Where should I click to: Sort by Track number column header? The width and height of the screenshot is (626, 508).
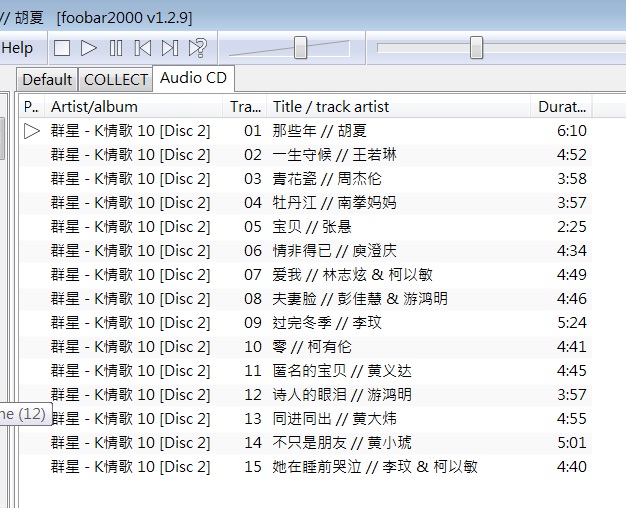245,107
